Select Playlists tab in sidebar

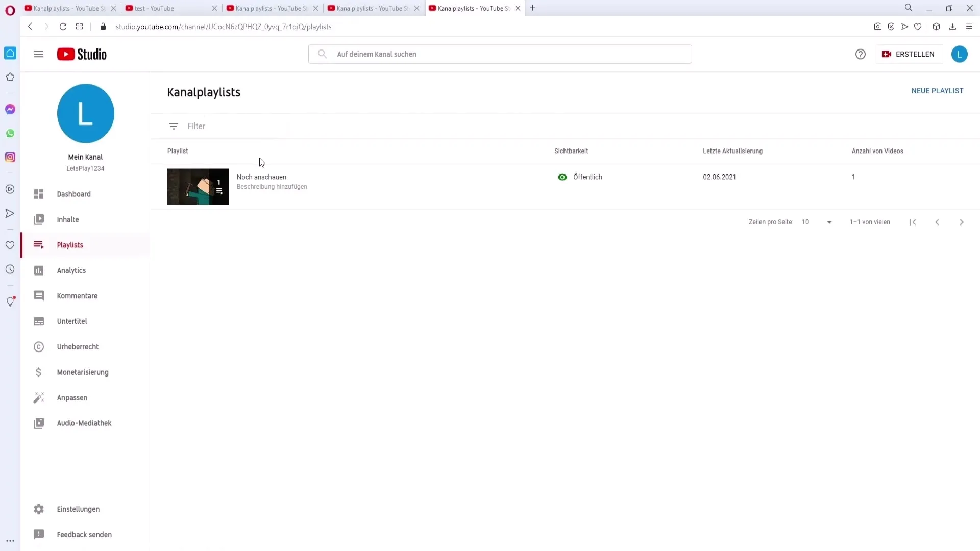coord(70,244)
